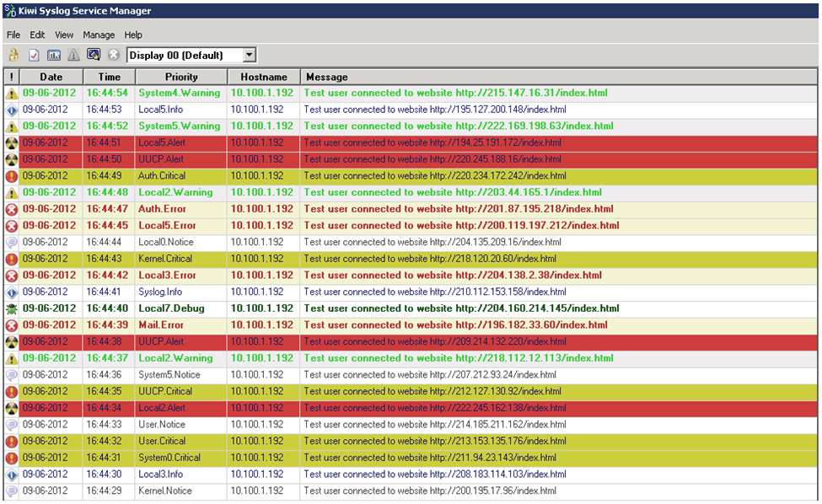
Task: Click the info icon on the Local5.Info row
Action: [9, 110]
